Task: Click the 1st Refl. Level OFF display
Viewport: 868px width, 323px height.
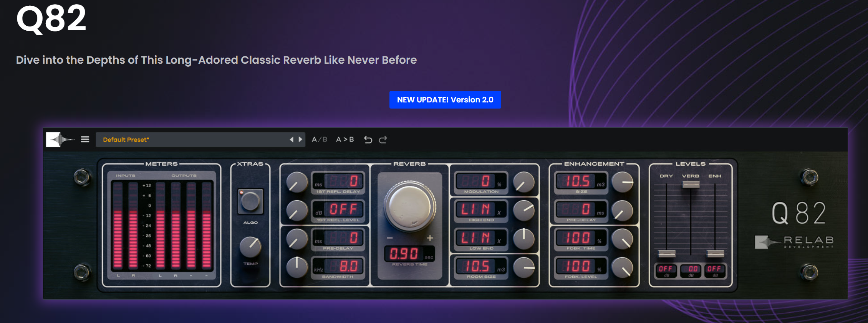Action: point(338,209)
